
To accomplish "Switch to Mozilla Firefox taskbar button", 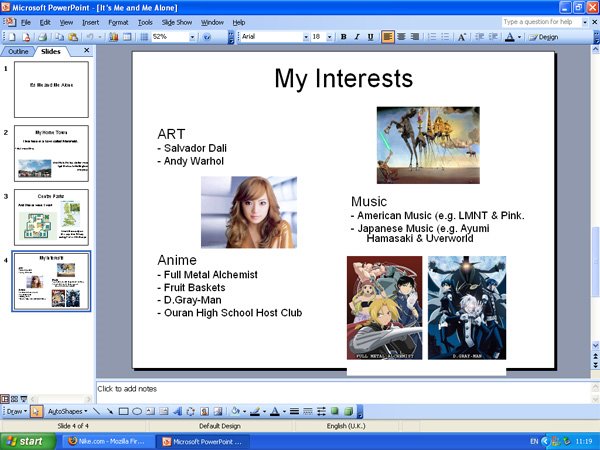I will pyautogui.click(x=107, y=441).
